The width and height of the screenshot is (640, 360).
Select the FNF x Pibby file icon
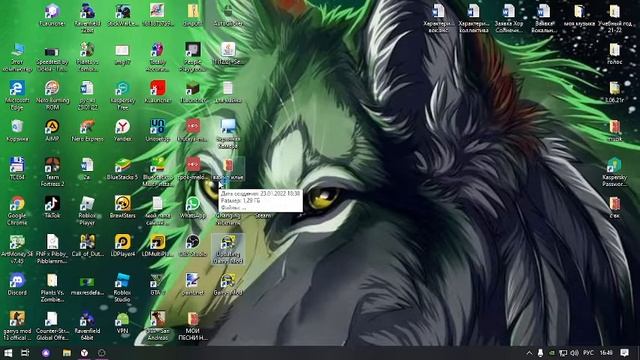[x=52, y=249]
